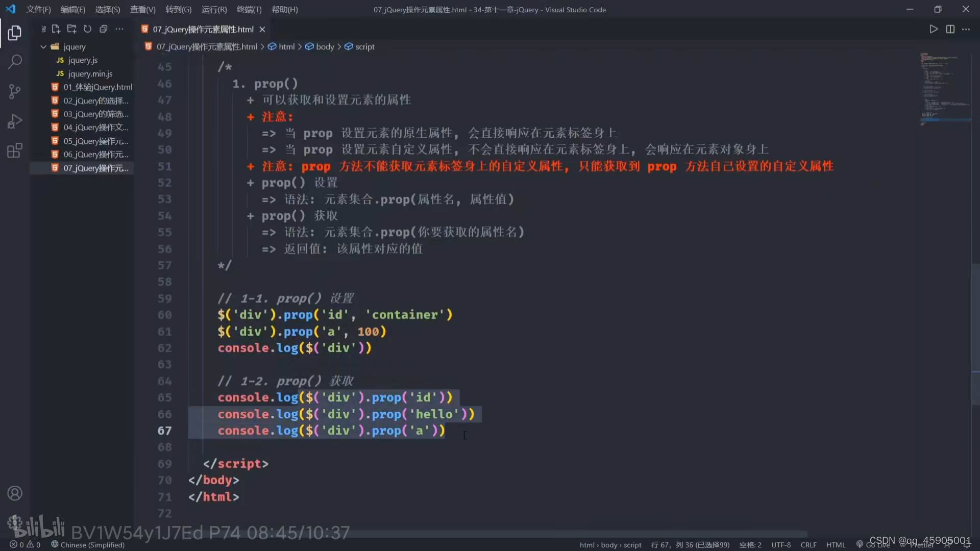This screenshot has width=980, height=551.
Task: Open the editor More Actions menu
Action: [966, 29]
